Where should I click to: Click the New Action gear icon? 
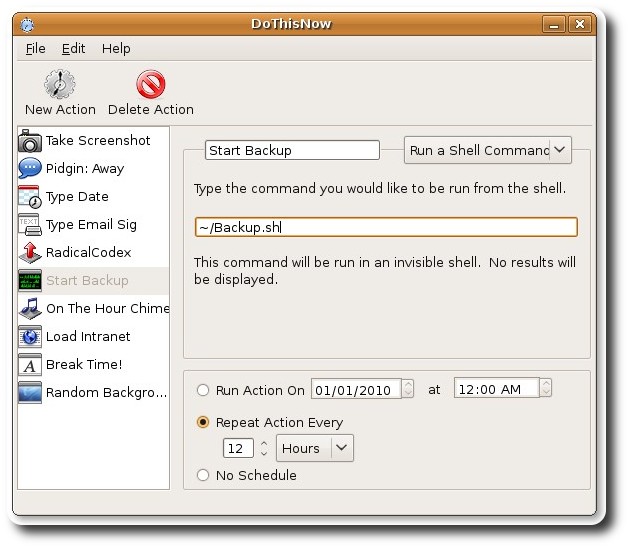click(x=59, y=84)
